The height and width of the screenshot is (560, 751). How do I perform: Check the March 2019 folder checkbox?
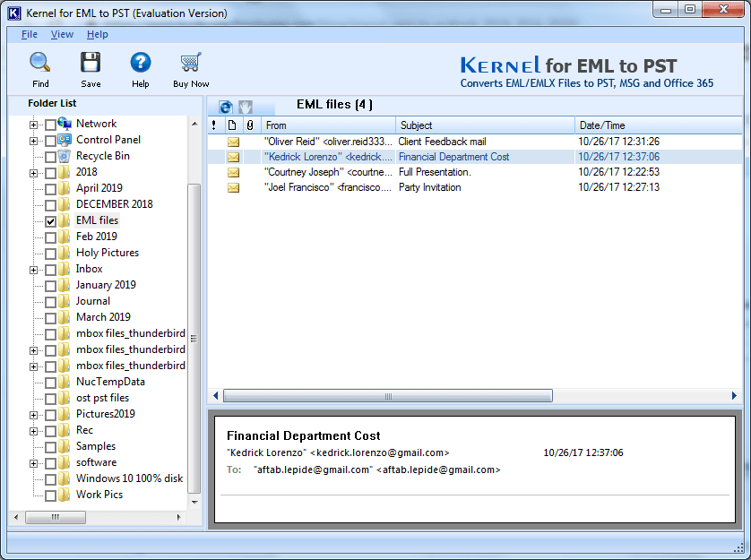tap(50, 318)
